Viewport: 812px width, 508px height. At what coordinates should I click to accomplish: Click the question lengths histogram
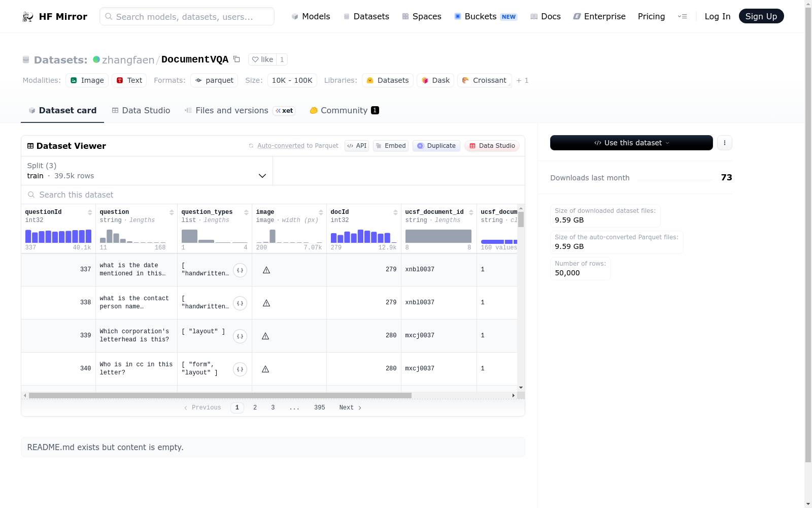click(133, 236)
